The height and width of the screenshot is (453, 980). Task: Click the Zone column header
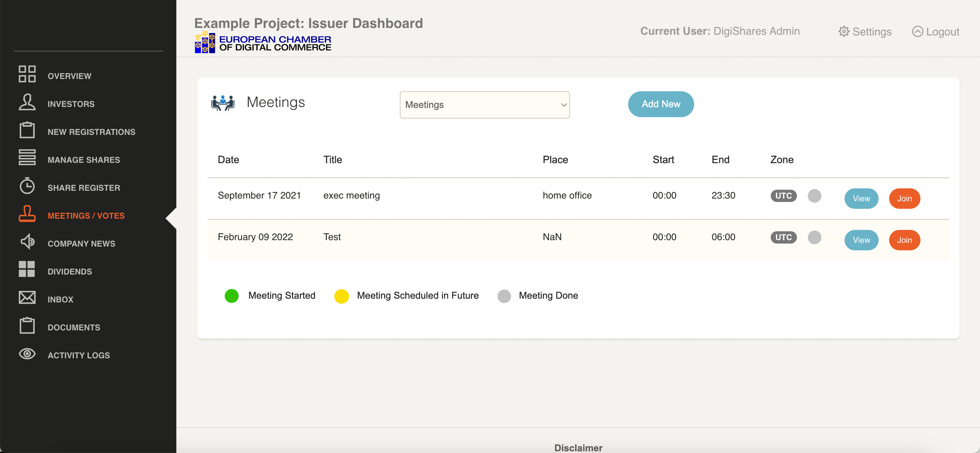click(x=782, y=159)
